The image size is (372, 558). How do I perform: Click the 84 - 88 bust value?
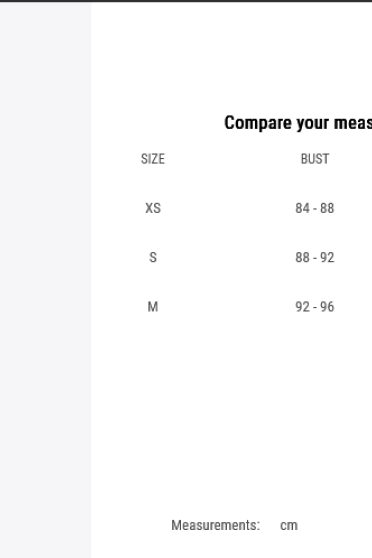click(315, 208)
